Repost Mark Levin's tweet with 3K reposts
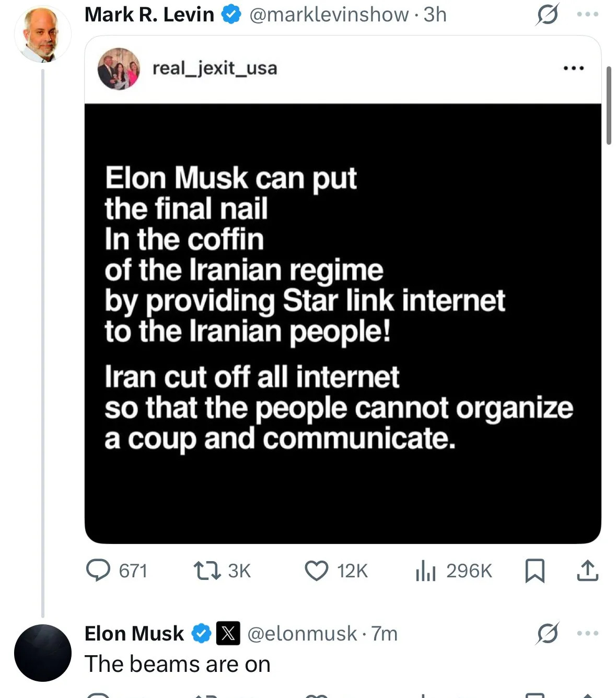 (222, 571)
